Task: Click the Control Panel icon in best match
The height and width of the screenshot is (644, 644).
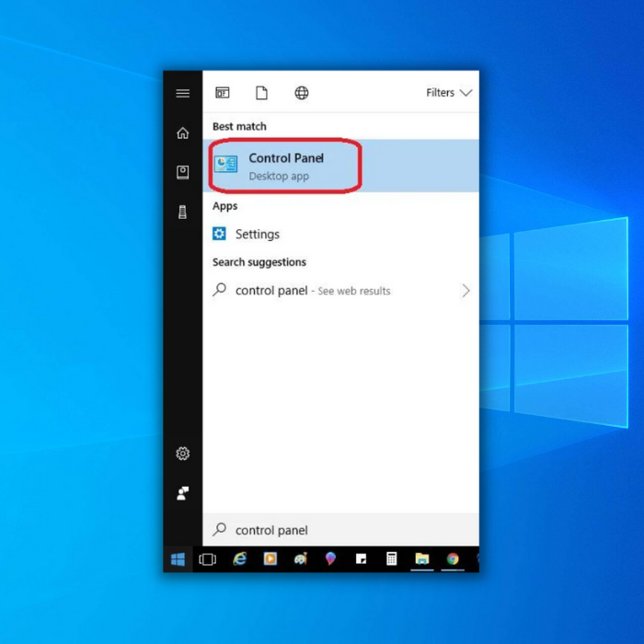Action: (226, 165)
